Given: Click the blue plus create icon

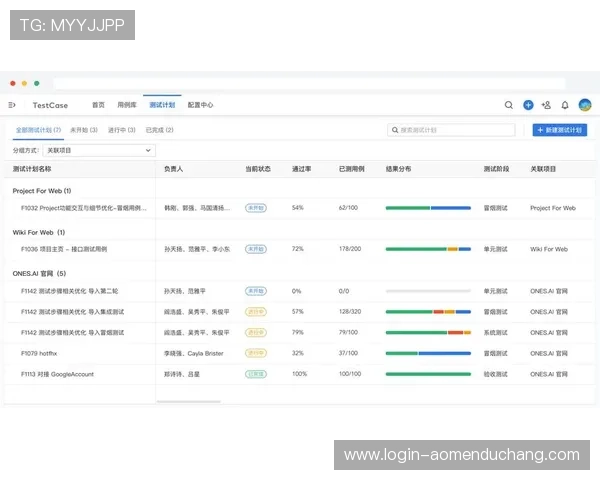Looking at the screenshot, I should pos(528,105).
